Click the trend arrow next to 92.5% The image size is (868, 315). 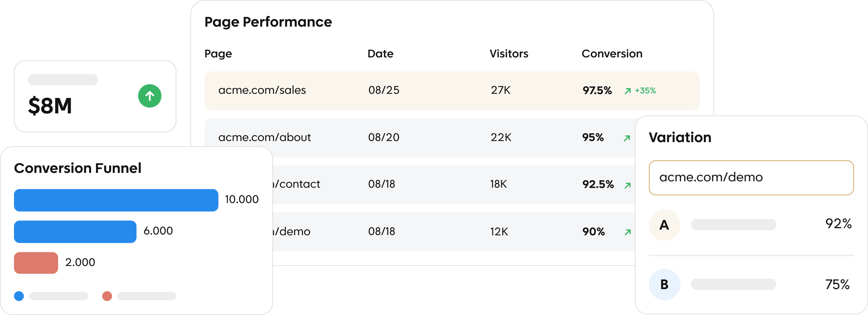click(x=628, y=185)
